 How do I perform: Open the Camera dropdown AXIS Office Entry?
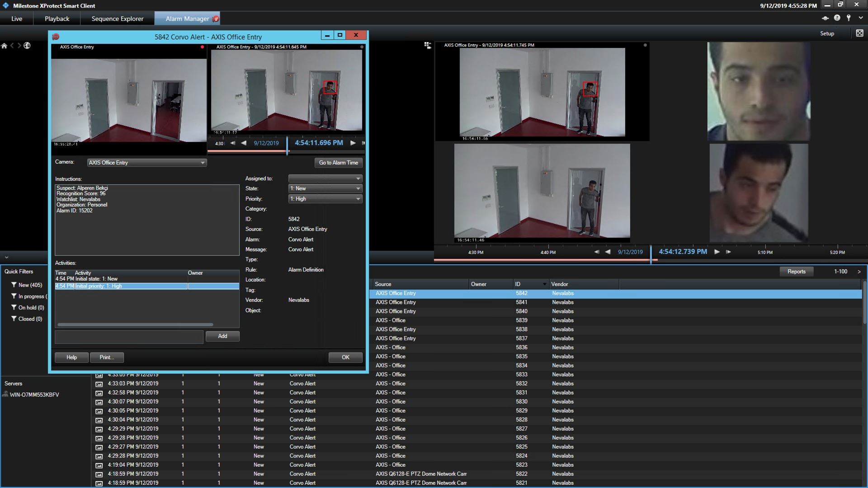[x=147, y=163]
